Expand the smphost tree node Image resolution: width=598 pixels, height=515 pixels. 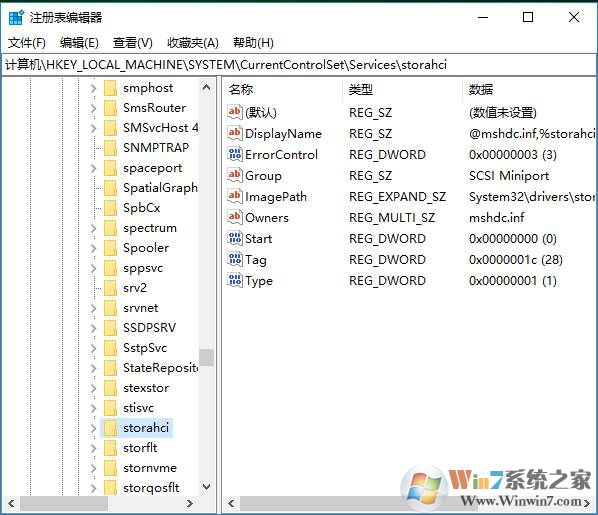click(x=93, y=89)
